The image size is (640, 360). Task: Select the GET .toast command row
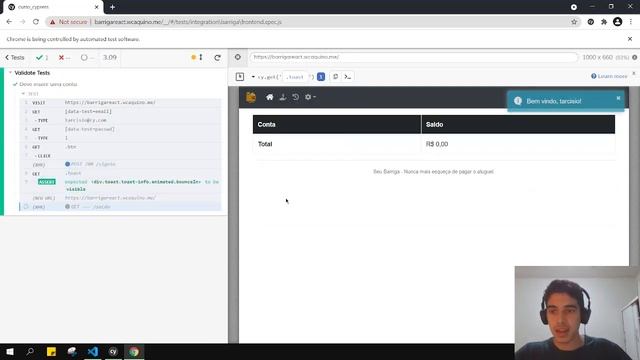pos(120,173)
